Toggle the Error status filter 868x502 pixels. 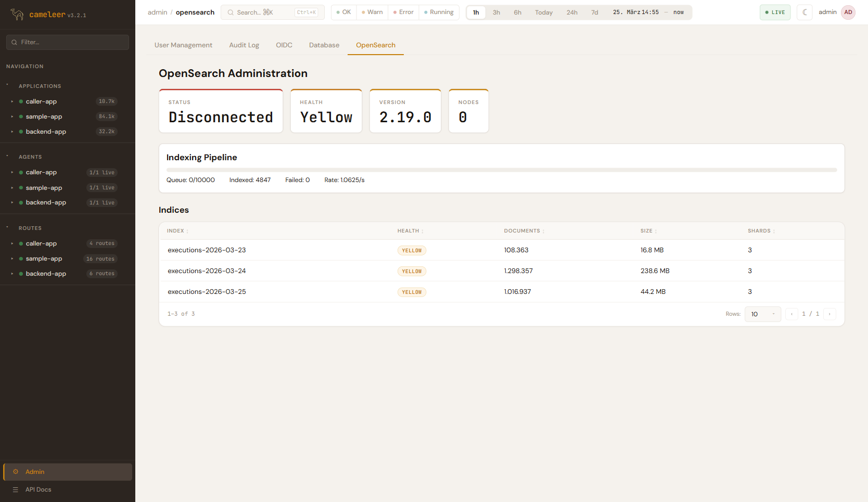coord(403,12)
